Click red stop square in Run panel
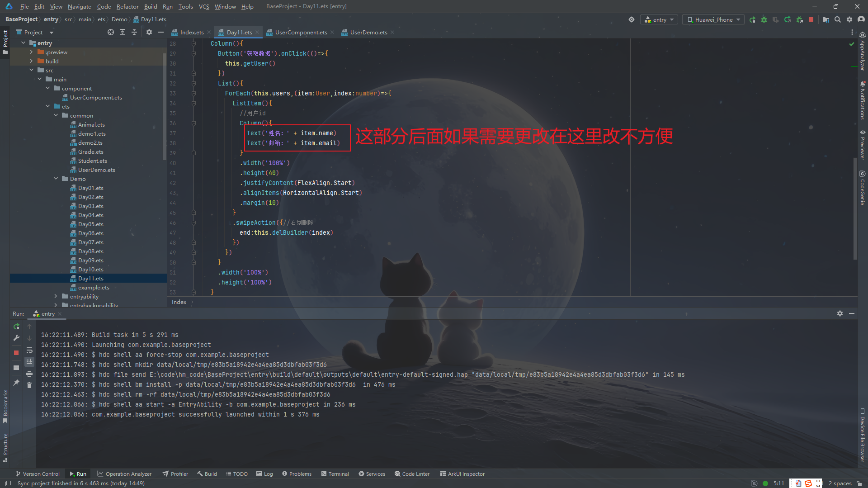868x488 pixels. pos(16,352)
